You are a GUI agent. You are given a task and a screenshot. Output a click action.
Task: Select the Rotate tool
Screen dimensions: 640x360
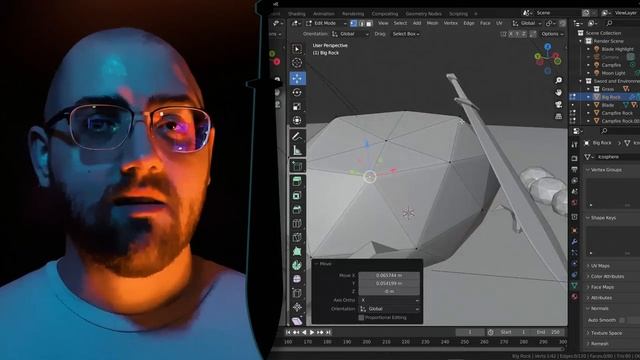tap(297, 92)
